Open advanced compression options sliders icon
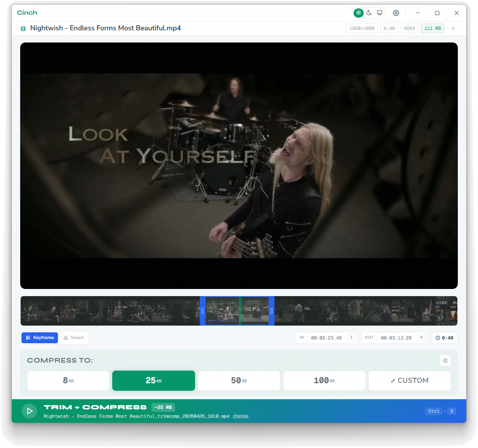Viewport: 478px width, 448px height. tap(445, 361)
